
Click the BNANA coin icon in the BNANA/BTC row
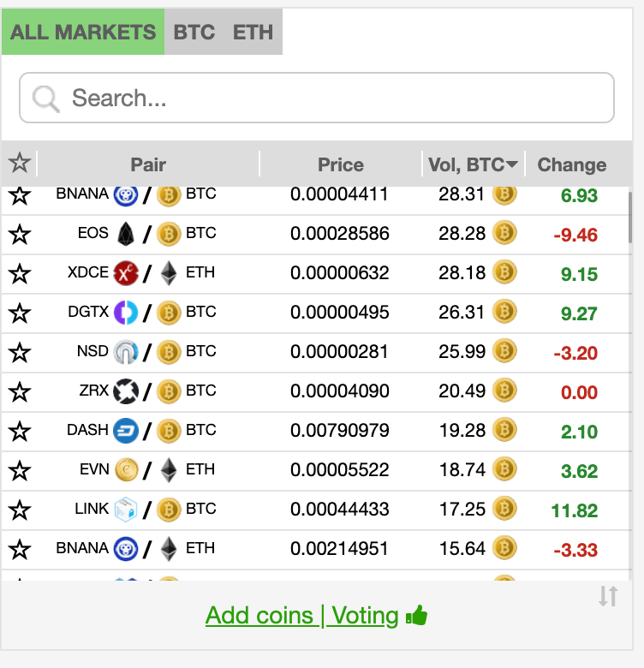(x=126, y=195)
